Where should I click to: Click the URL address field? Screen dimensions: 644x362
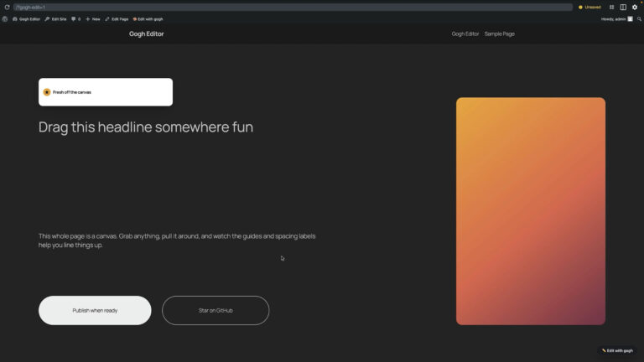coord(293,7)
